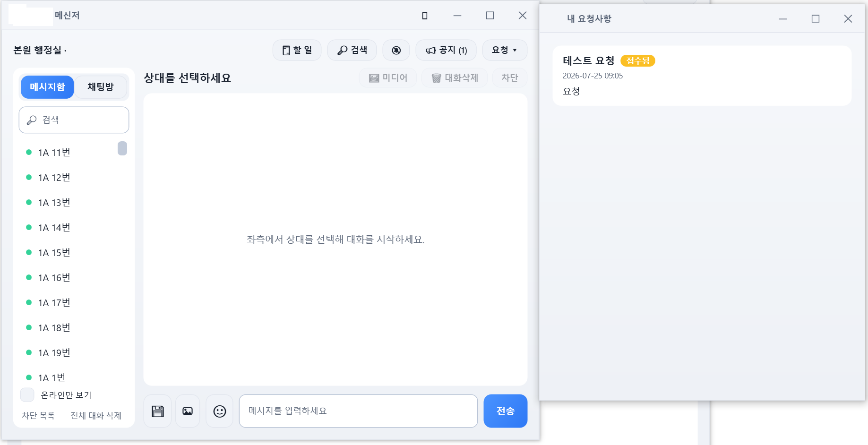868x445 pixels.
Task: Expand the 요청 dropdown menu
Action: [x=505, y=50]
